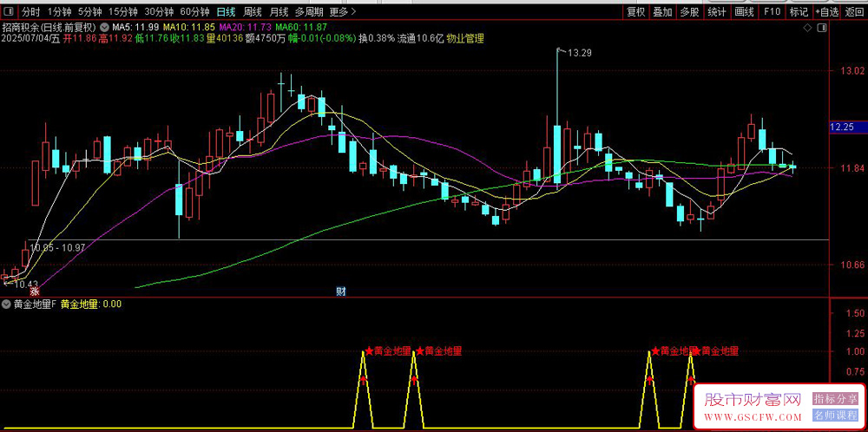Select the 30分钟 period tab
This screenshot has width=868, height=432.
159,11
